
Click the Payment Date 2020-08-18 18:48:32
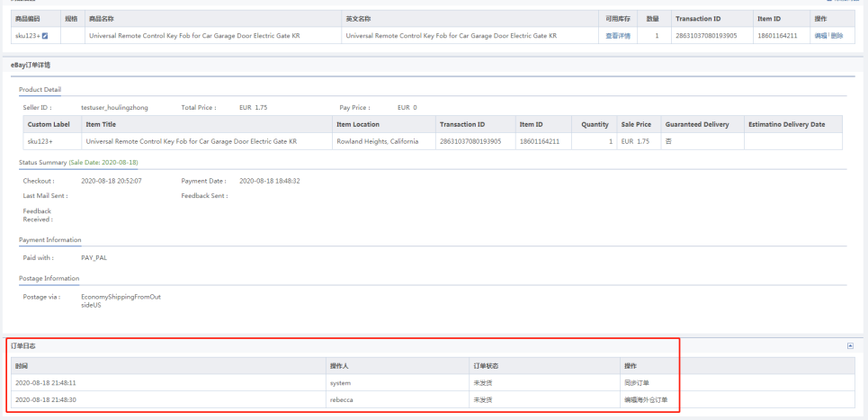point(270,181)
